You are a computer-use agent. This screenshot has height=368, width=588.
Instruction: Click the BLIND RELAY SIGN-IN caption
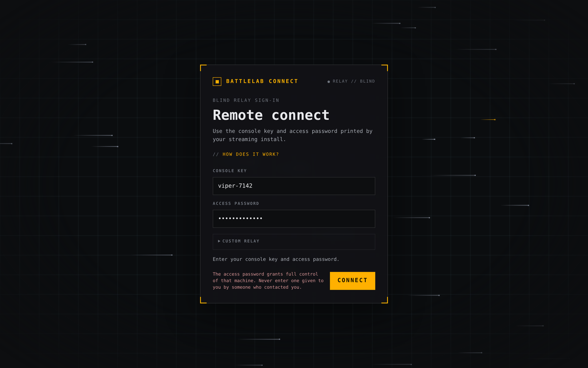[x=246, y=100]
